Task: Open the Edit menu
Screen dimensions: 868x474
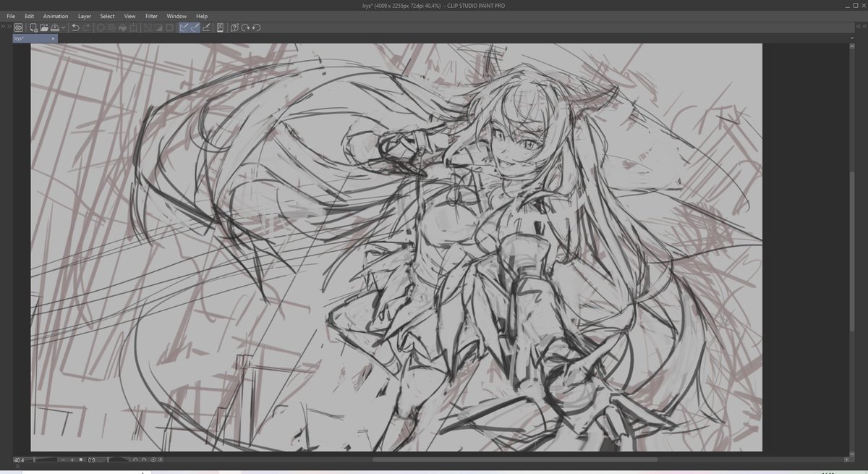Action: click(x=30, y=16)
